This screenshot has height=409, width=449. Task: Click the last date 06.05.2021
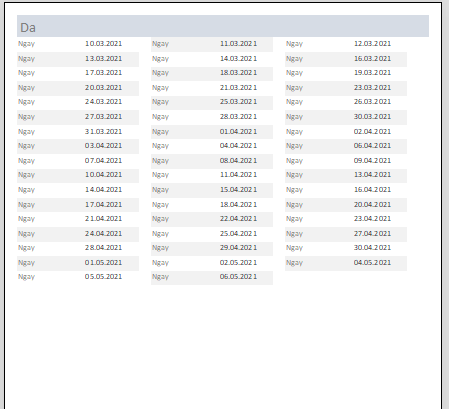(x=238, y=277)
